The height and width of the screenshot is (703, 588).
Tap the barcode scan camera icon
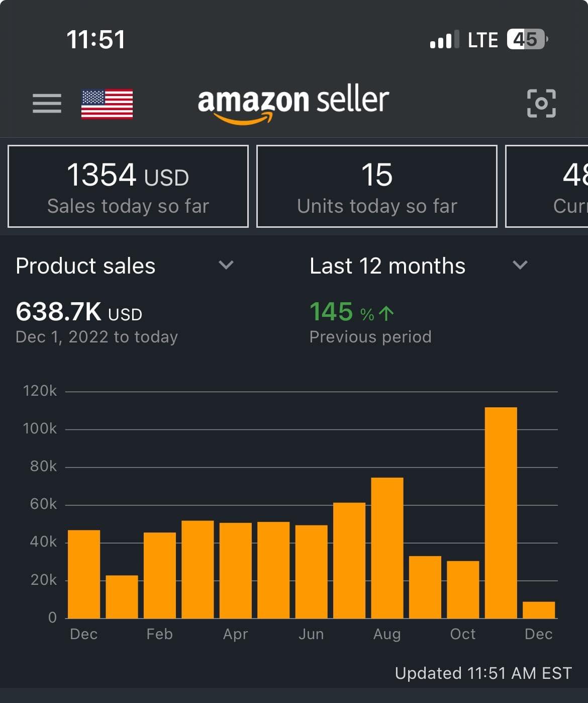[541, 103]
